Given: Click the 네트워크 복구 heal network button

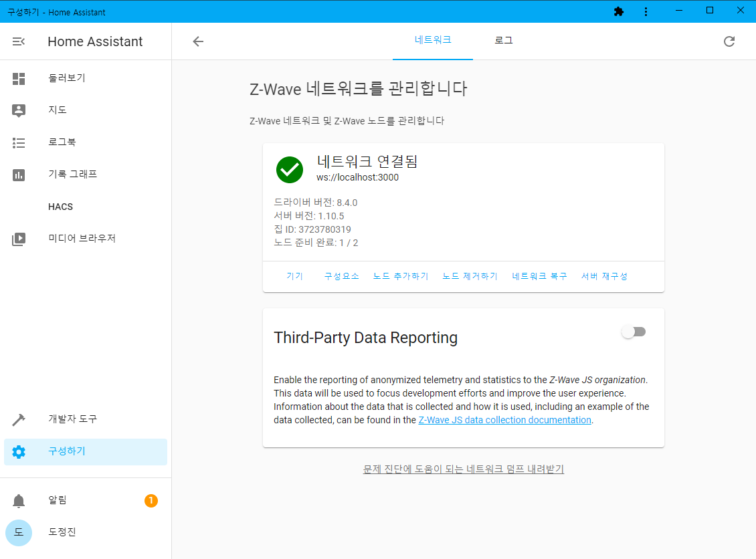Looking at the screenshot, I should click(539, 276).
